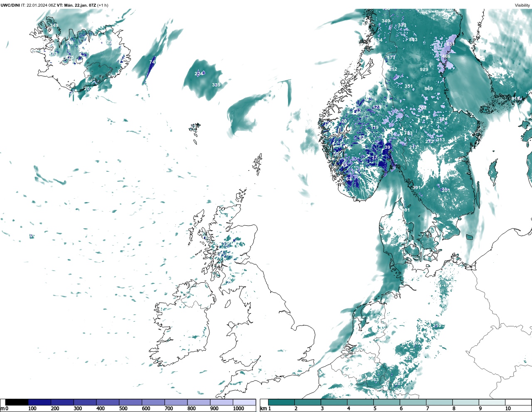
Task: Click the 5–6 km legend swatch
Action: (387, 402)
